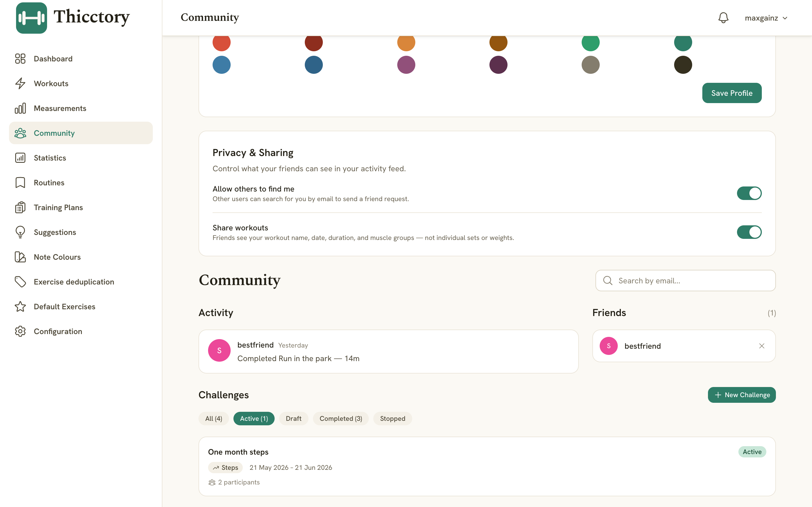
Task: Click the Thicctory dumbbell logo
Action: [32, 18]
